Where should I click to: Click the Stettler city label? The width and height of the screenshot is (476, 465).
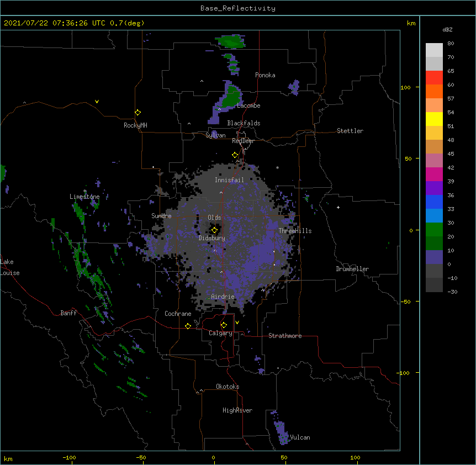pyautogui.click(x=350, y=131)
